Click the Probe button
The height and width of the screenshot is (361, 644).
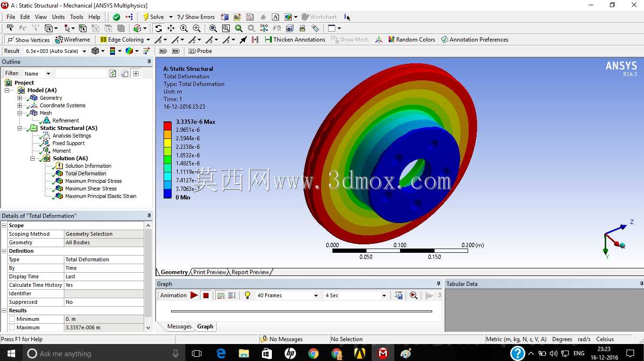[x=200, y=51]
